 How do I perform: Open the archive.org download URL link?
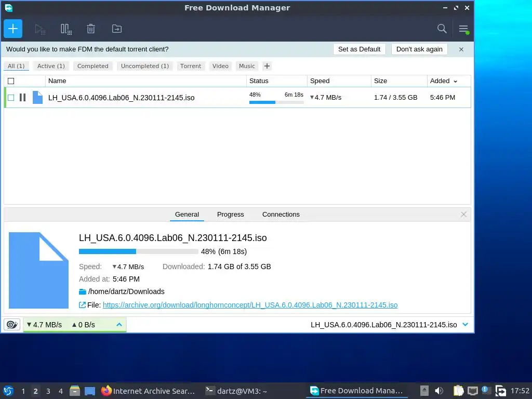250,305
